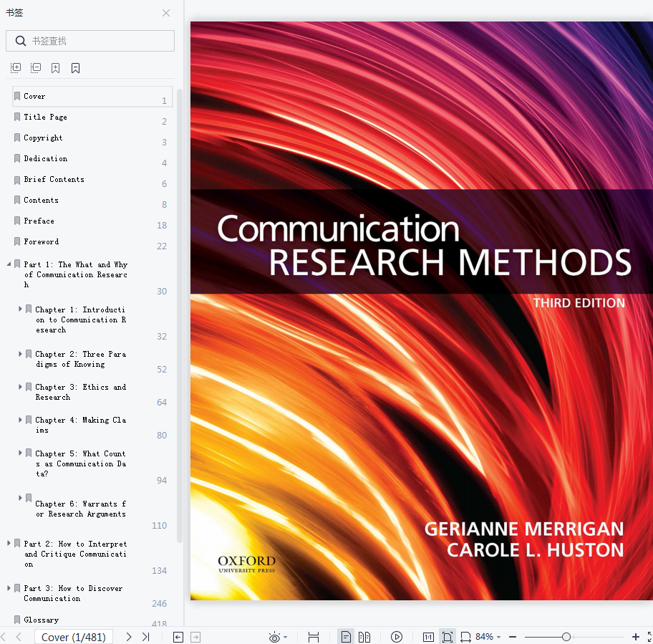Switch to two-page view
Screen dimensions: 653x644
click(364, 637)
